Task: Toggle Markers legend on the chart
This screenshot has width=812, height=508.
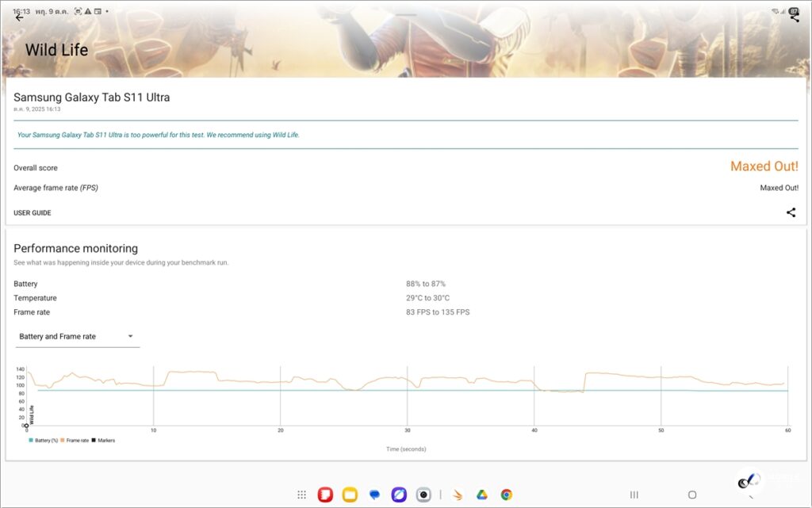Action: tap(103, 440)
